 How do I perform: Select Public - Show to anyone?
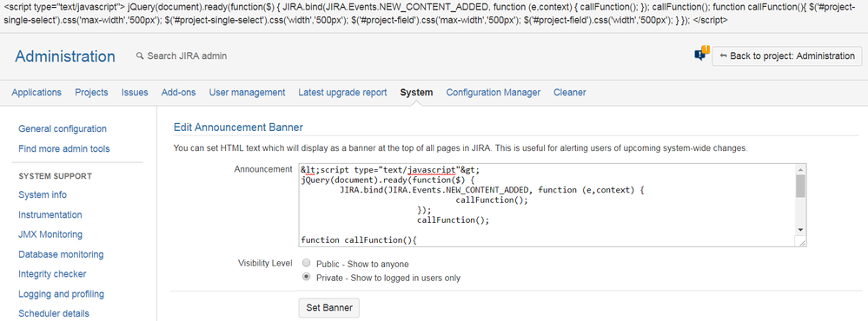pyautogui.click(x=306, y=264)
